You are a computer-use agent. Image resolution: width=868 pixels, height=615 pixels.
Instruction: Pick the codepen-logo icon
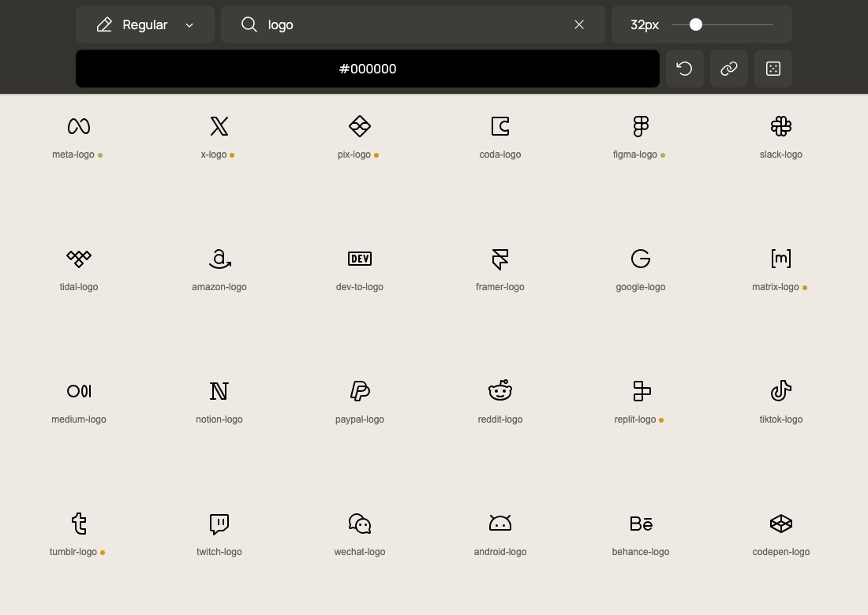[x=781, y=524]
